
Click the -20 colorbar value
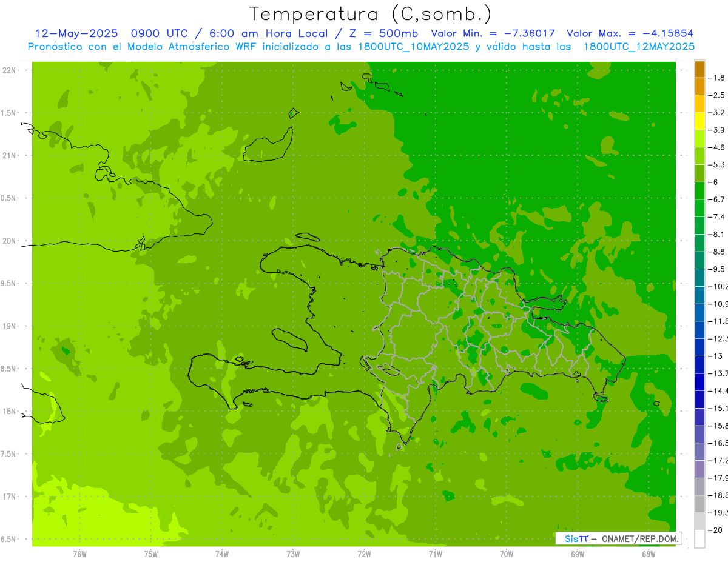(715, 530)
